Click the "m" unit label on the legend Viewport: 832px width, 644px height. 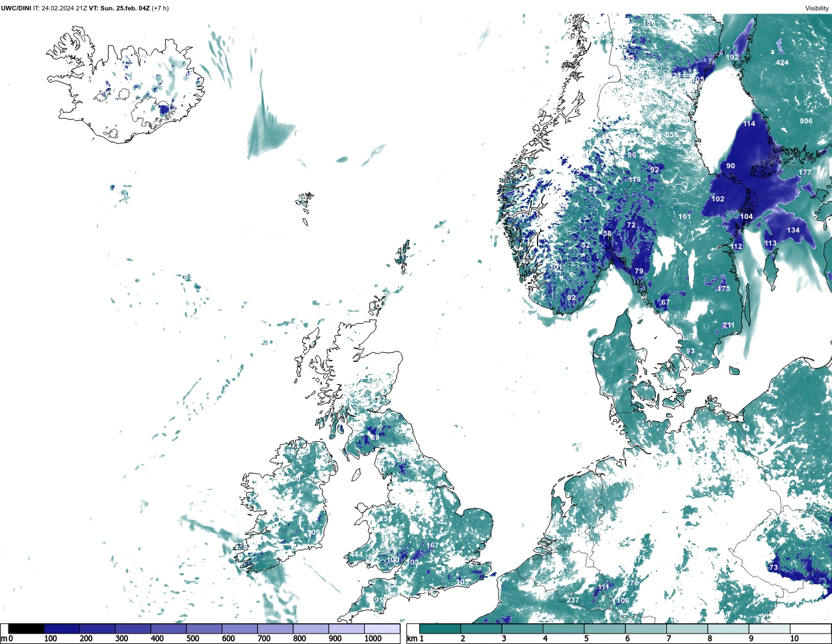(x=3, y=639)
